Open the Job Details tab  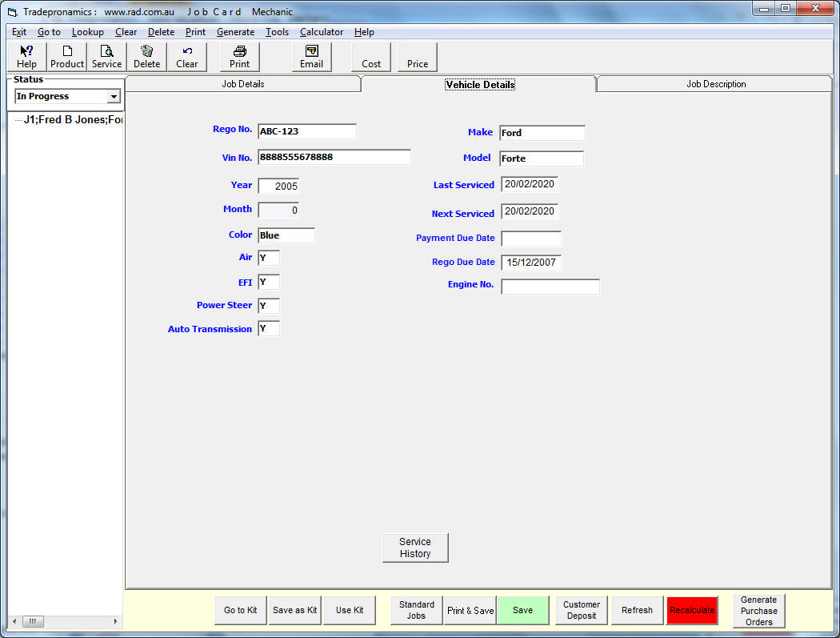point(242,84)
